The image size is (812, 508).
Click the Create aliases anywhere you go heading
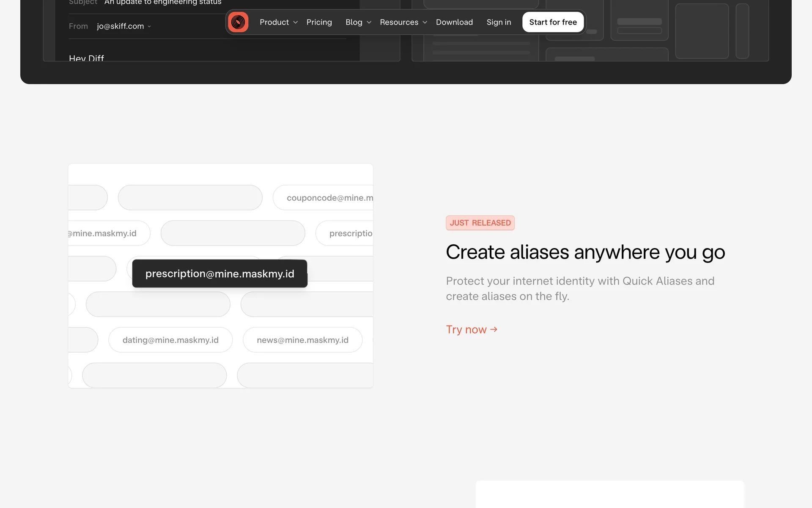pyautogui.click(x=585, y=252)
